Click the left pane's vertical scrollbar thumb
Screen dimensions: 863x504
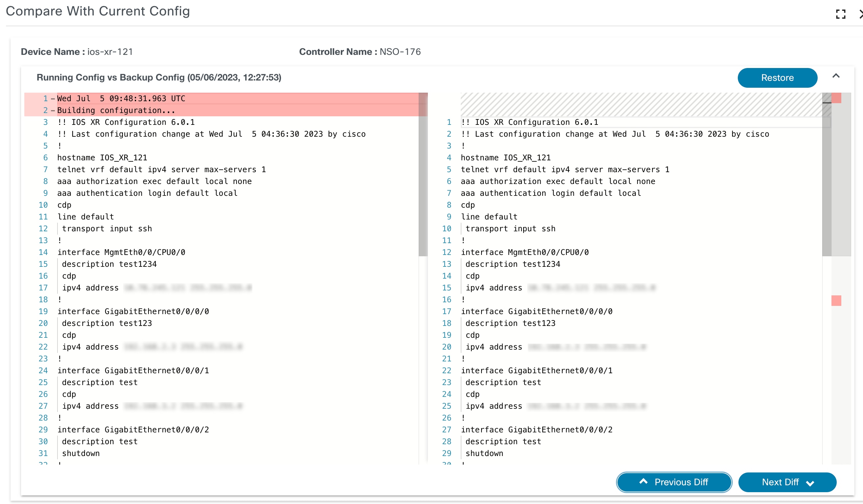click(x=423, y=174)
